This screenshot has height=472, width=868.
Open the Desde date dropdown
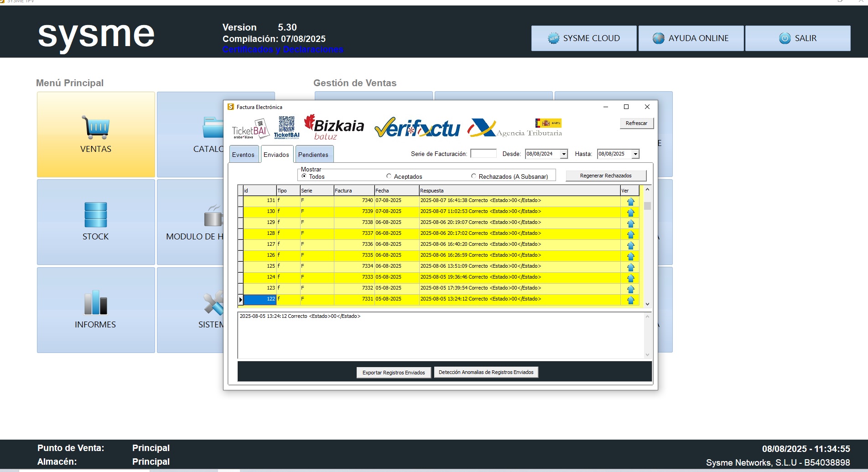coord(564,154)
